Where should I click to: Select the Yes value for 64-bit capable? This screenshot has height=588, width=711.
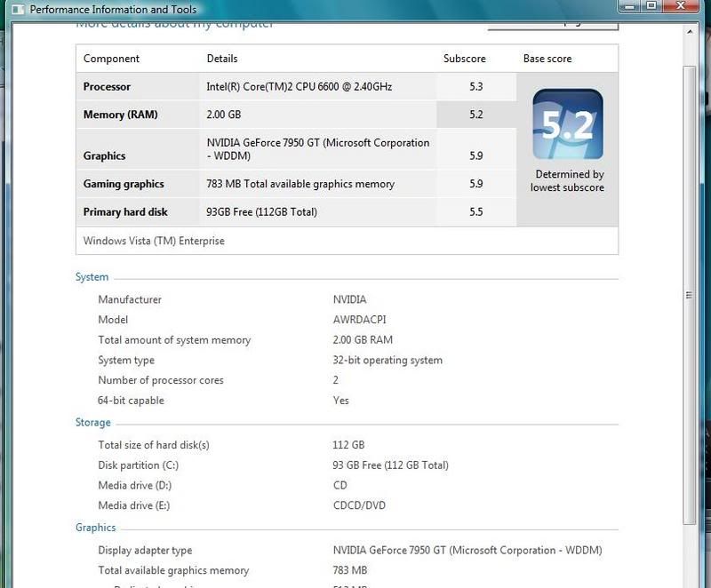pos(341,401)
